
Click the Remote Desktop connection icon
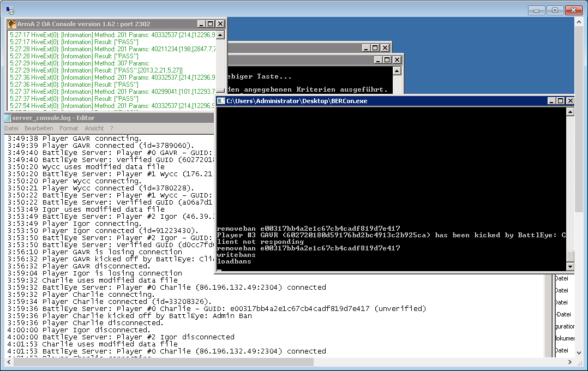coord(10,10)
